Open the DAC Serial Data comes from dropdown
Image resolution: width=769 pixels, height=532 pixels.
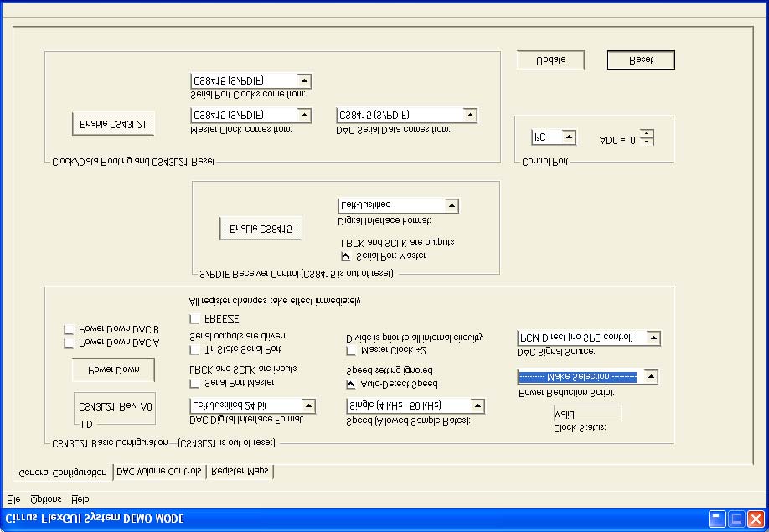[472, 114]
